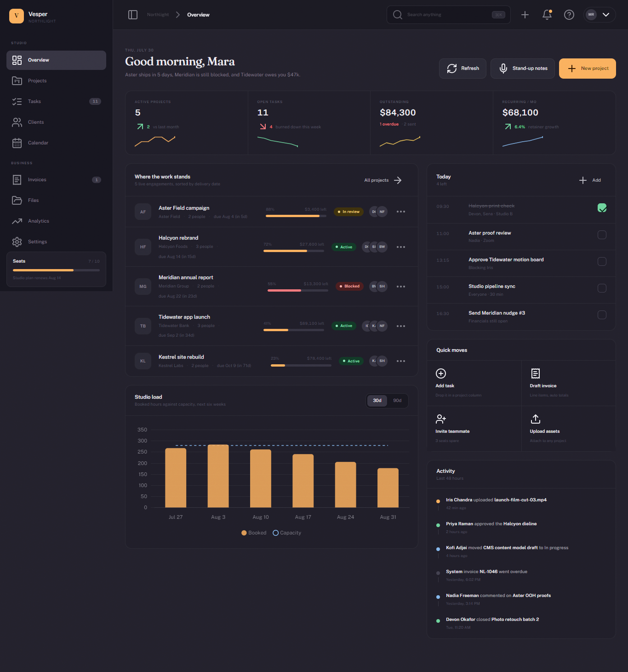Check off Aster proof review
This screenshot has height=672, width=628.
602,235
